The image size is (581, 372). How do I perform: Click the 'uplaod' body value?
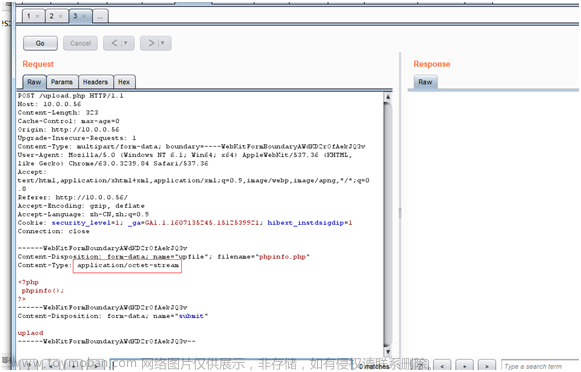click(30, 333)
